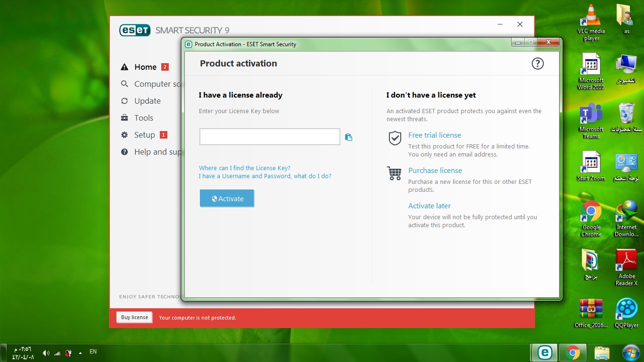Click the paste license key icon
The width and height of the screenshot is (644, 362).
(348, 137)
